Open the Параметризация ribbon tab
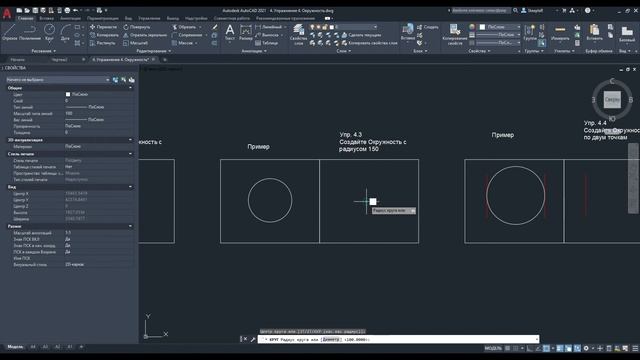The height and width of the screenshot is (360, 640). click(102, 18)
